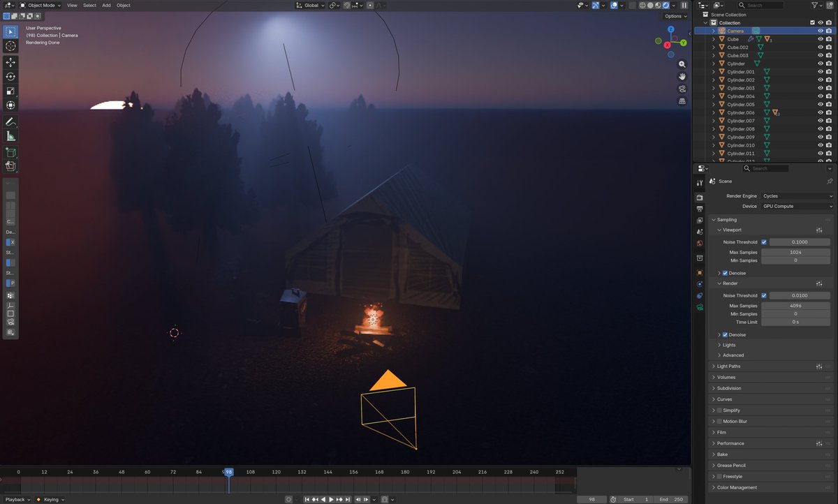Viewport: 838px width, 504px height.
Task: Click the viewport zoom magnifier icon
Action: [x=682, y=64]
